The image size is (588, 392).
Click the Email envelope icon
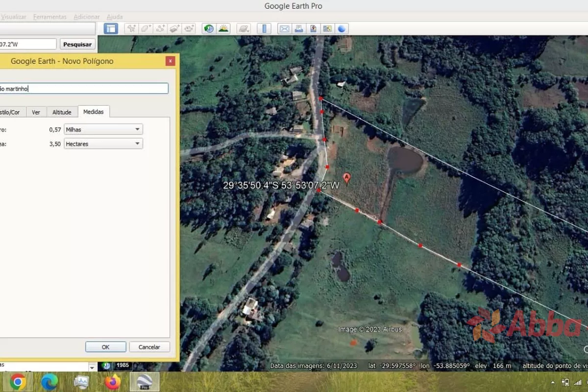[284, 28]
